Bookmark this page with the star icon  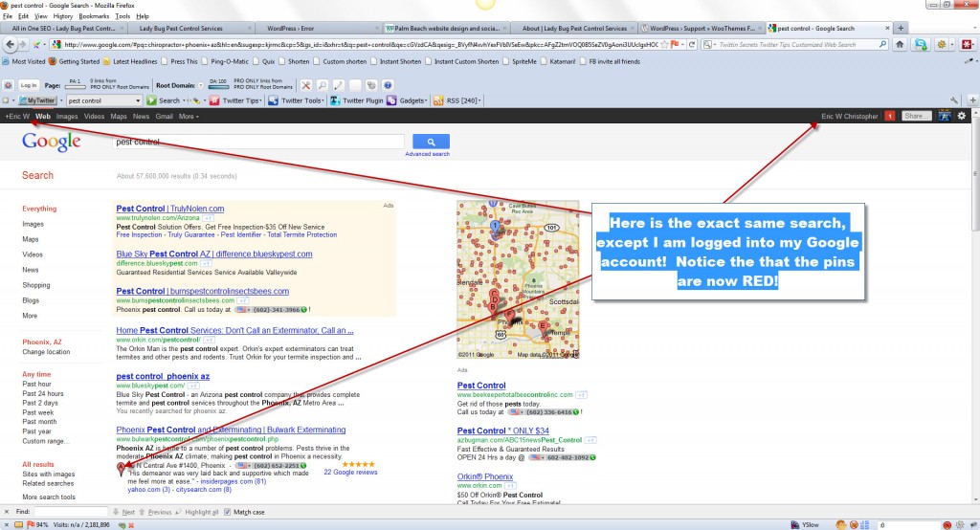coord(664,44)
